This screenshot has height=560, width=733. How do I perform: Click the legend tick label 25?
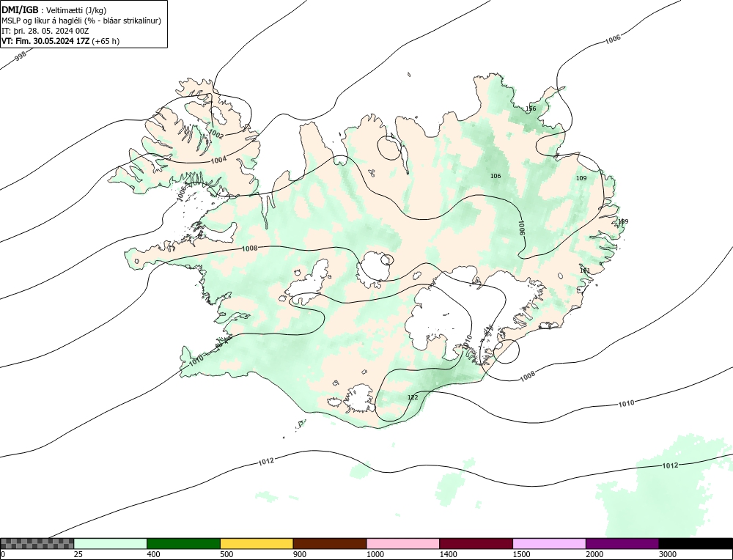point(78,554)
